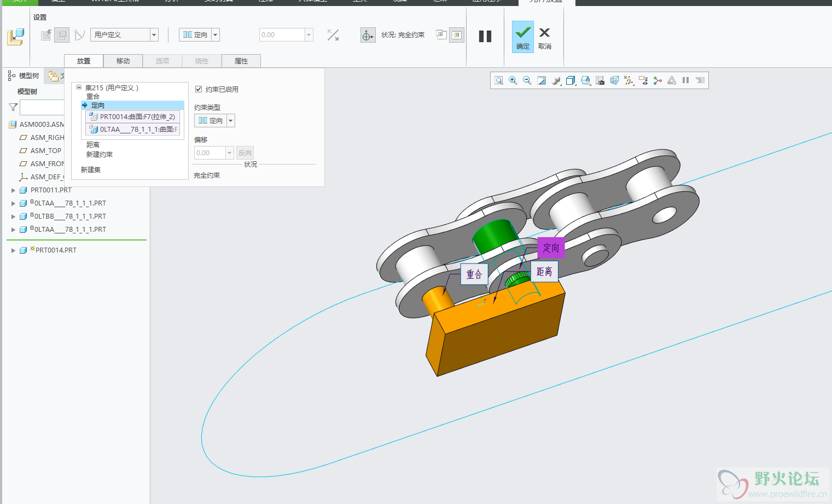Click the 0LTAA___78_1_1_1:曲面 reference collector

coord(133,130)
